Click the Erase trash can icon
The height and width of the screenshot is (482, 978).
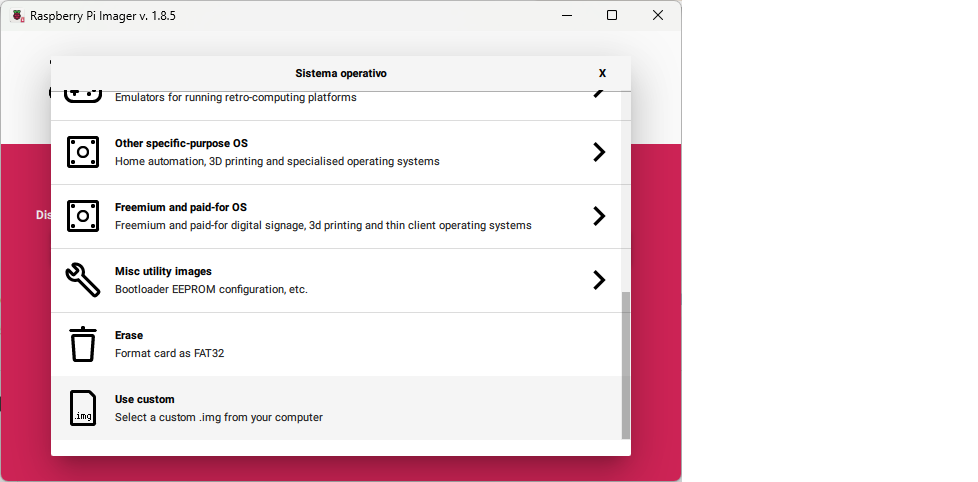pyautogui.click(x=83, y=344)
